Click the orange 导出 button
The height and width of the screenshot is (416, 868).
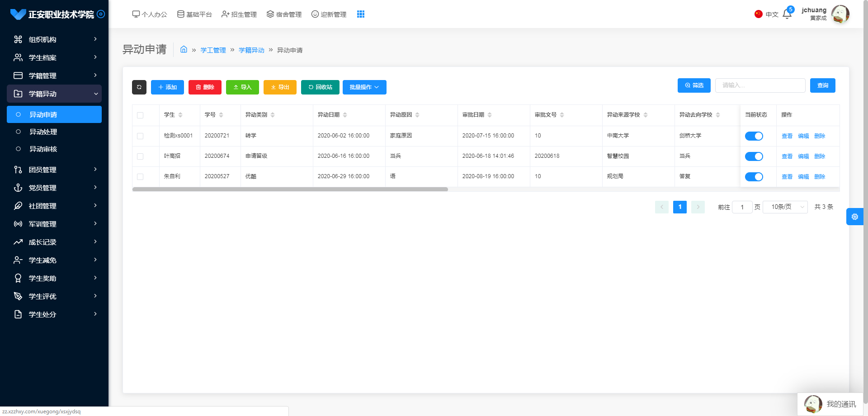click(280, 87)
